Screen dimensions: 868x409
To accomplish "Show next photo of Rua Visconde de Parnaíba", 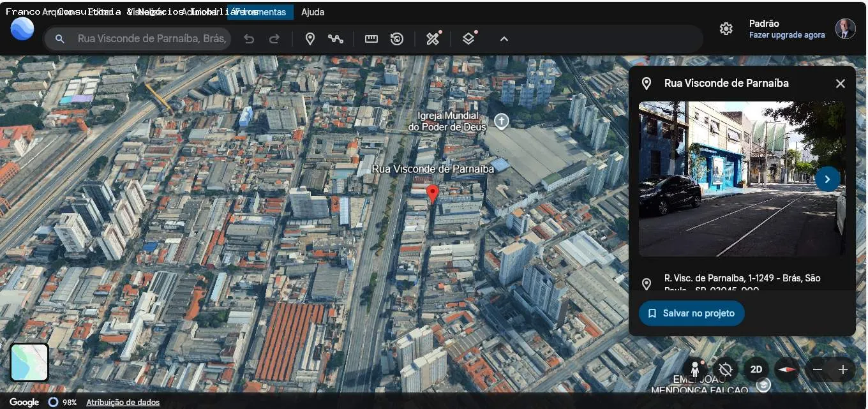I will point(827,179).
